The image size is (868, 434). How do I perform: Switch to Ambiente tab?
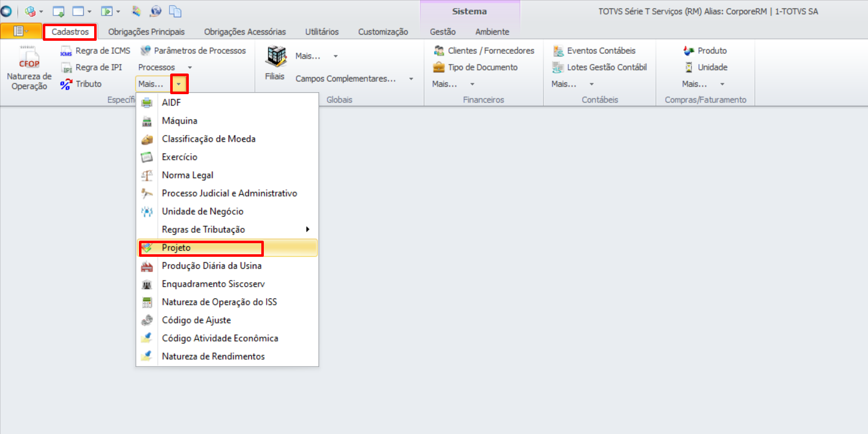(x=492, y=32)
